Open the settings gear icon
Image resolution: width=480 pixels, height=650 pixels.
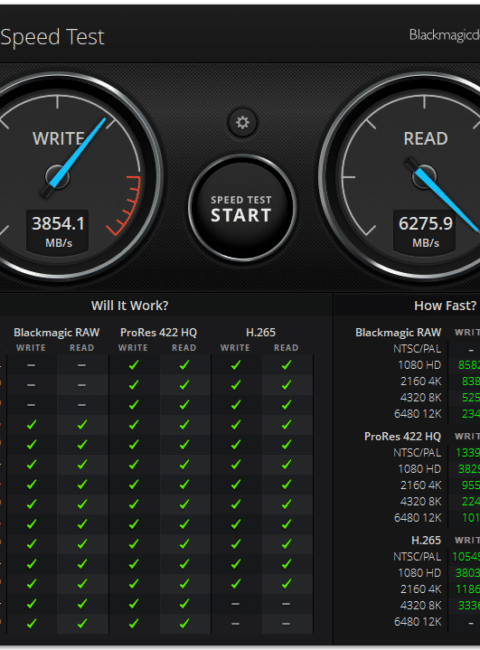(242, 122)
